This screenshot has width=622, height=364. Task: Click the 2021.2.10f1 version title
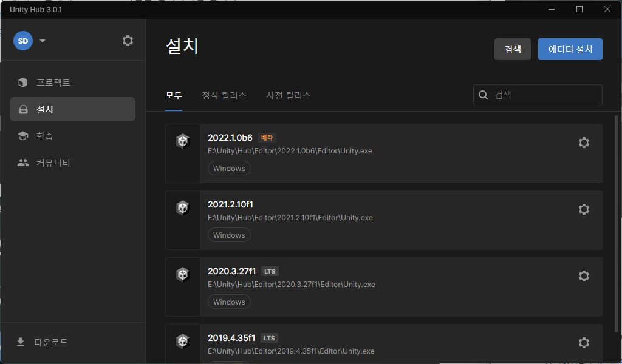pos(230,204)
